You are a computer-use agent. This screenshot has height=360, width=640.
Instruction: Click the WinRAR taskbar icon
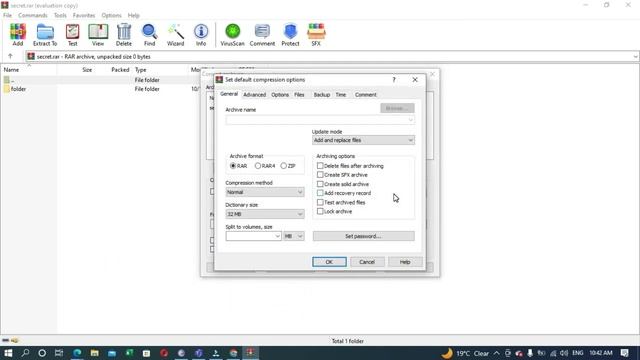coord(251,353)
